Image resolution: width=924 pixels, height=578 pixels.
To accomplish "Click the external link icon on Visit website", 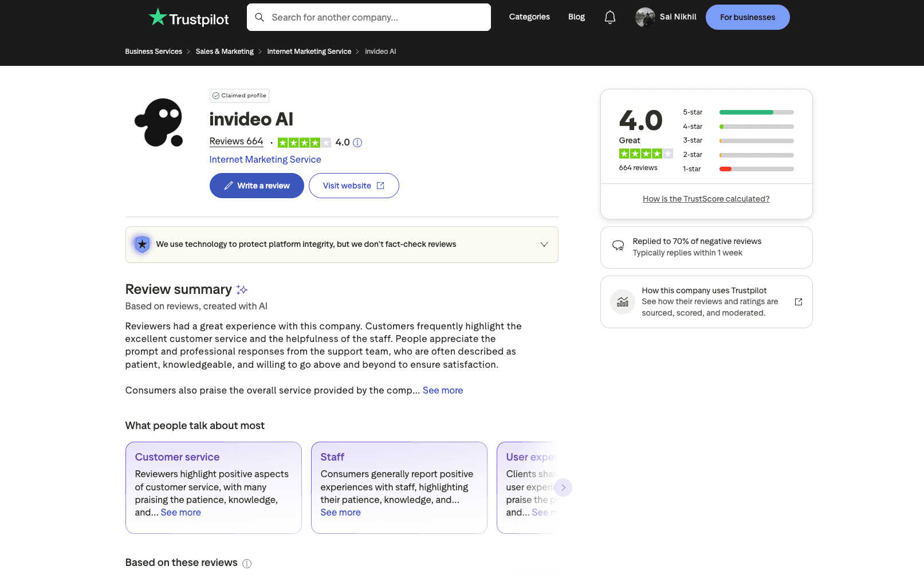I will [x=380, y=185].
